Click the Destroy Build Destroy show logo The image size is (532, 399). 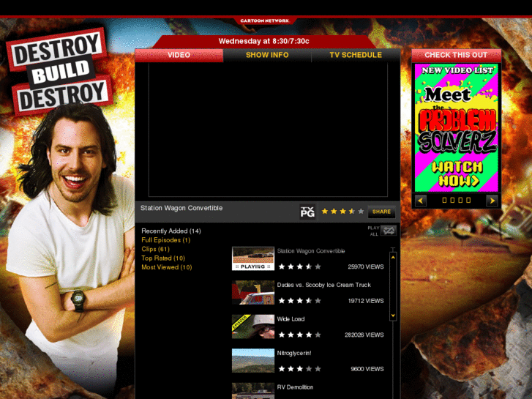click(x=59, y=72)
